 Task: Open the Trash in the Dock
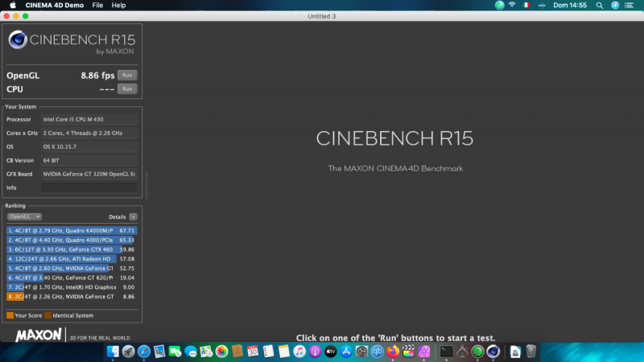(x=531, y=352)
